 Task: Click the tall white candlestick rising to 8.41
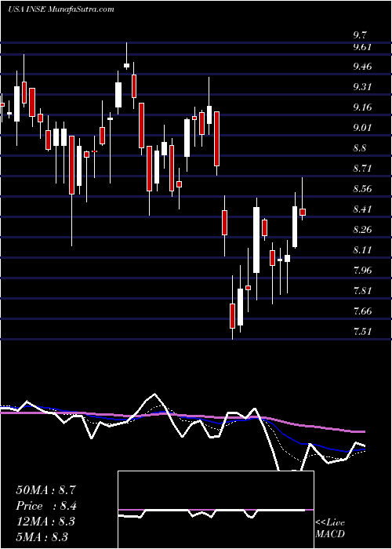256,240
